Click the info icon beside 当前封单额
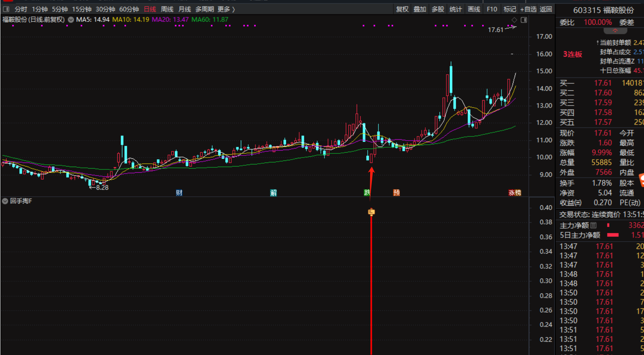 tap(597, 43)
